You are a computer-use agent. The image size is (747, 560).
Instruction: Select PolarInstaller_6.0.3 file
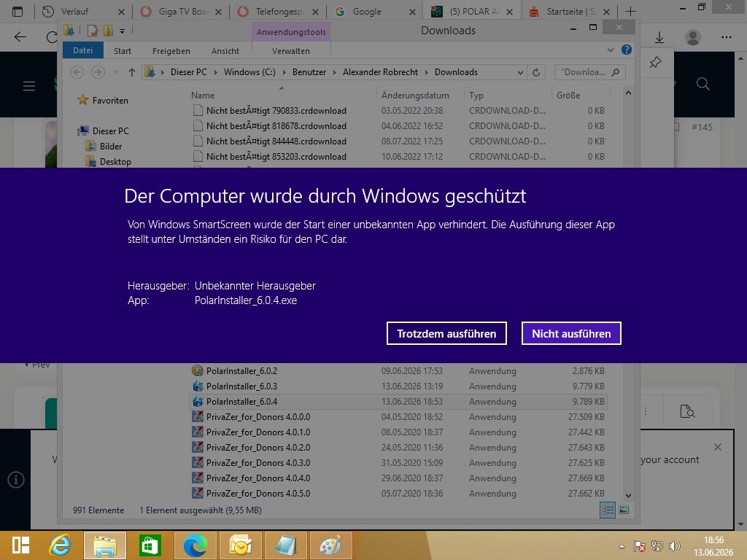241,386
